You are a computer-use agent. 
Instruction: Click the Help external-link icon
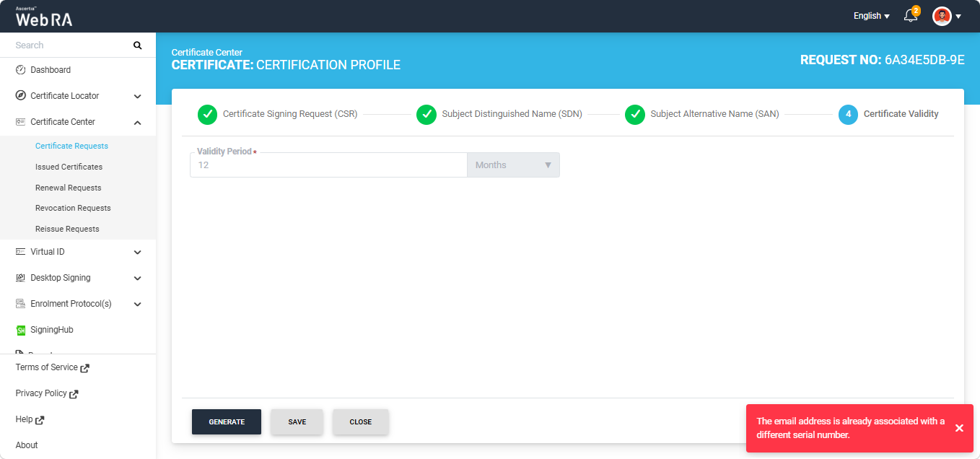(x=40, y=420)
